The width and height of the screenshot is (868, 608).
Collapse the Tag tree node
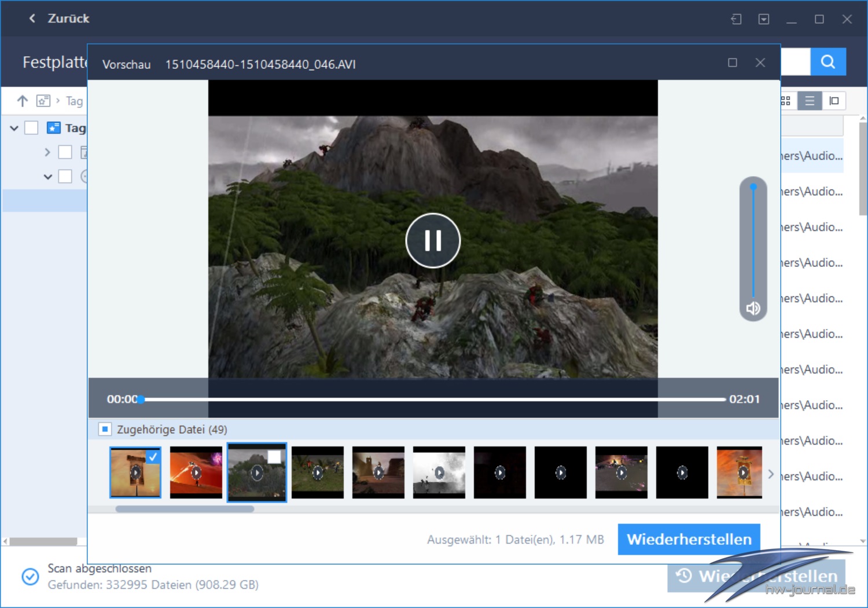(14, 128)
